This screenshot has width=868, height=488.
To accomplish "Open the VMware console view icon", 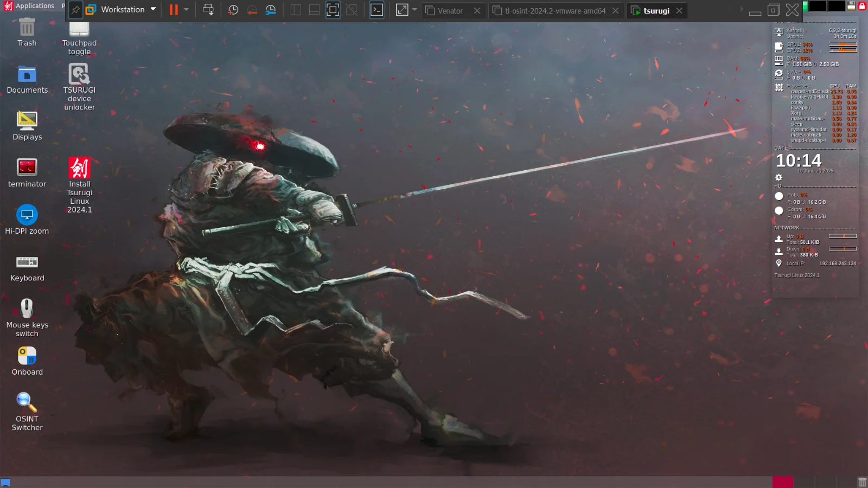I will 376,10.
